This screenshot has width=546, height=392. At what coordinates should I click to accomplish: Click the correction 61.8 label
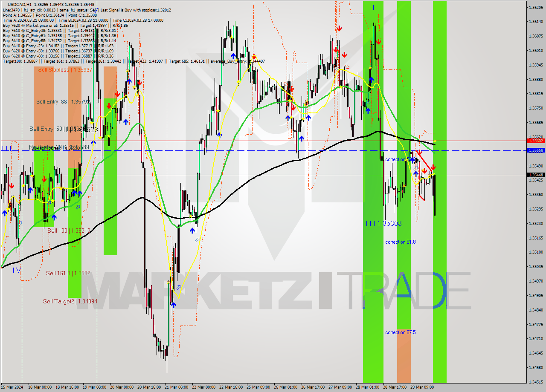pyautogui.click(x=401, y=242)
